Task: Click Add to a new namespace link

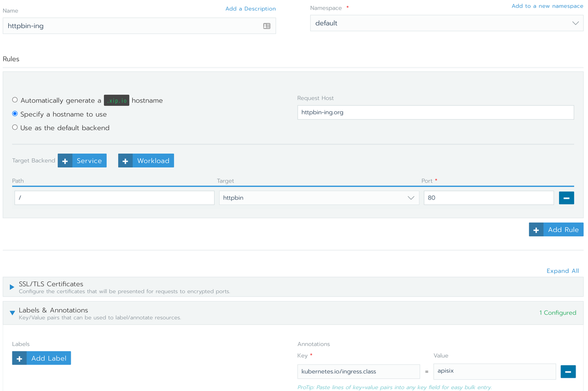Action: pyautogui.click(x=547, y=6)
